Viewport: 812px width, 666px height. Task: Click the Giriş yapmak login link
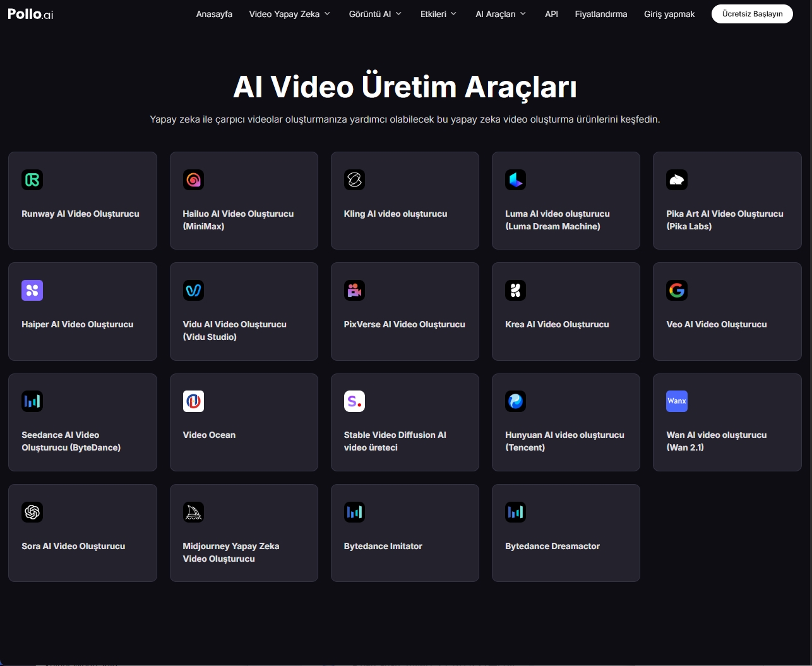(x=669, y=14)
